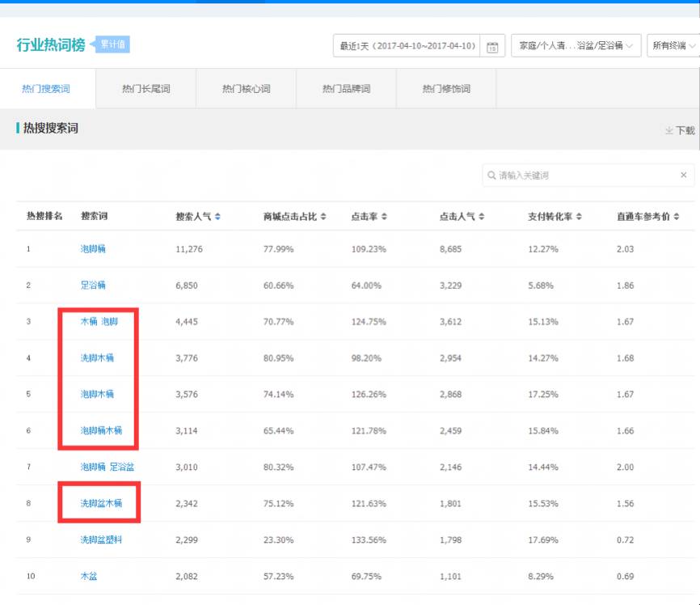Switch to the 热门修饰词 tab
Image resolution: width=700 pixels, height=605 pixels.
pyautogui.click(x=446, y=89)
